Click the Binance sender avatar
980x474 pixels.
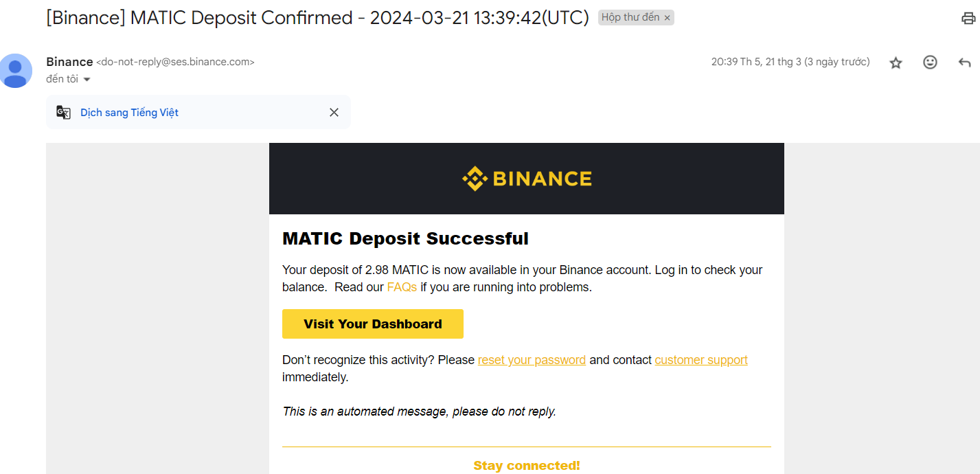pos(16,70)
